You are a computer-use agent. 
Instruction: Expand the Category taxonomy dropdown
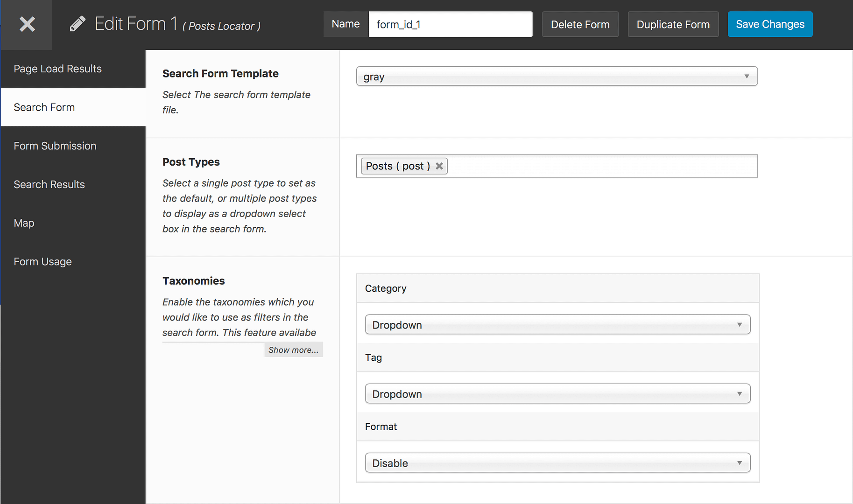(x=557, y=325)
